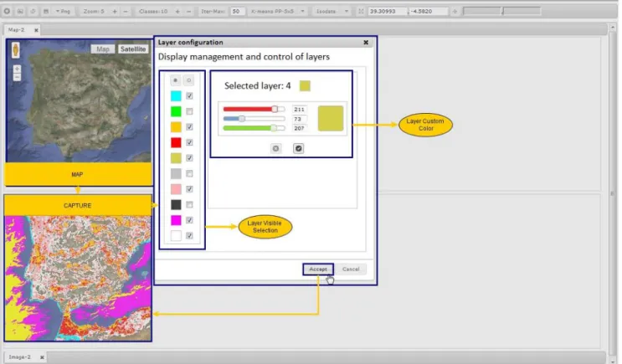Close the Map-2 tab
This screenshot has width=622, height=364.
(36, 30)
